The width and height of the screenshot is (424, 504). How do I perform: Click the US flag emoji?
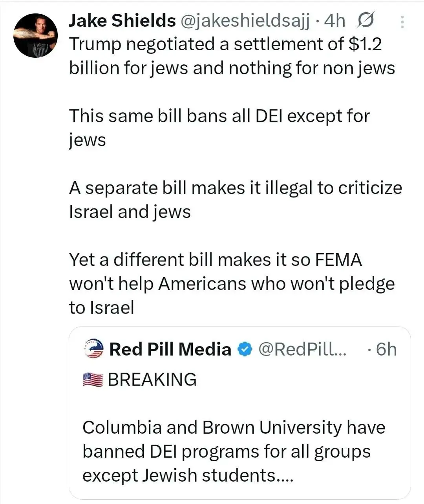point(93,380)
